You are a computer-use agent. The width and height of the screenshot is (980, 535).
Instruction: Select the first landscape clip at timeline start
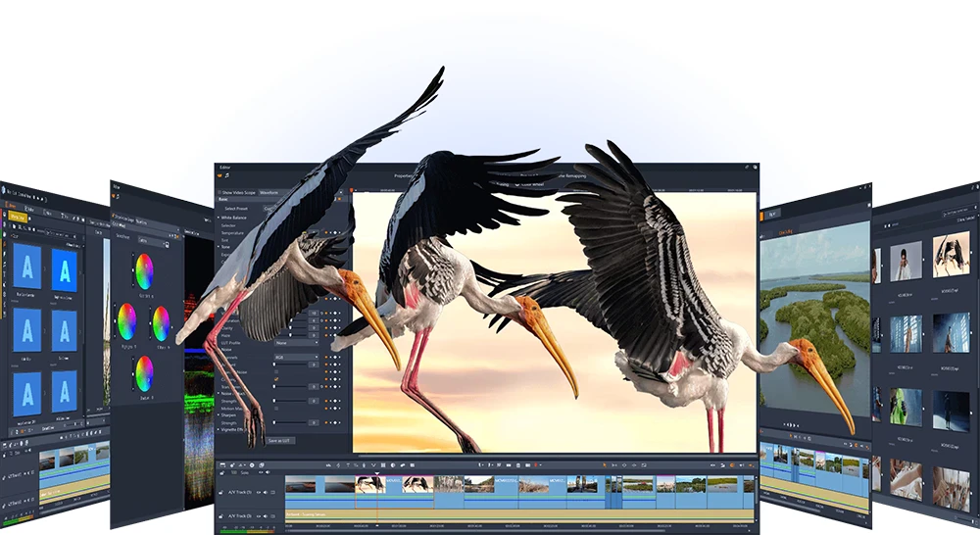point(301,484)
